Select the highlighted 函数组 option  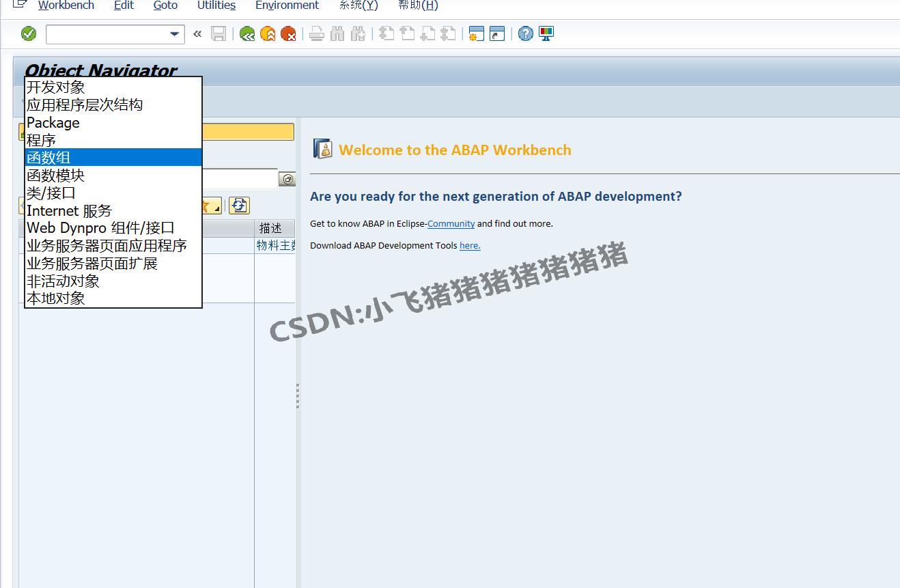click(113, 158)
